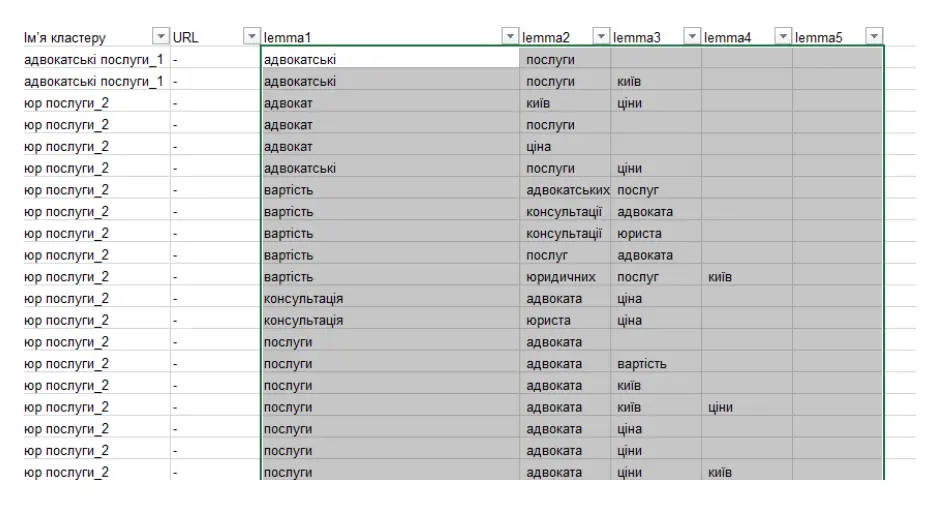Select URL dash cell in first data row
The image size is (939, 507).
[x=216, y=59]
